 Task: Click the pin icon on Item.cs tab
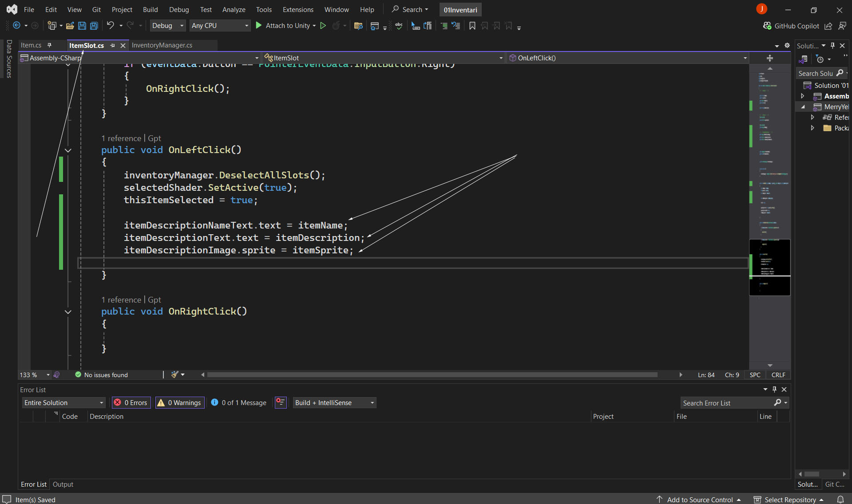coord(49,45)
